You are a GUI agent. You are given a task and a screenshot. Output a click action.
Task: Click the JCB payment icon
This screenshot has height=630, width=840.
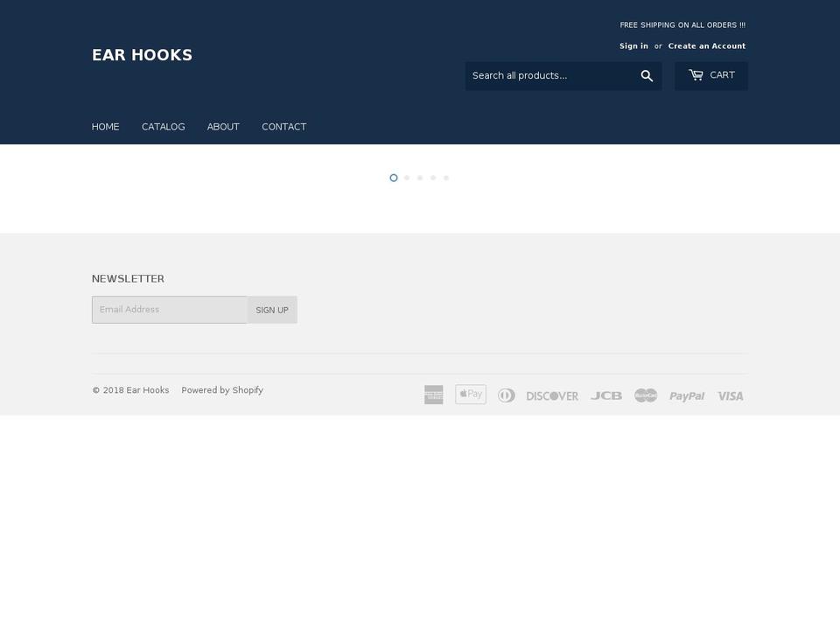click(605, 395)
